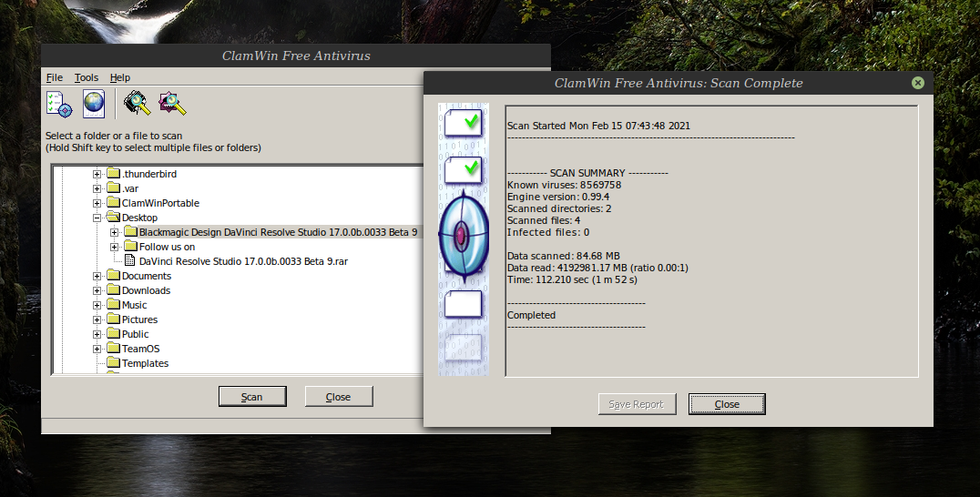Click the Infected files: 0 line
The height and width of the screenshot is (497, 980).
548,232
